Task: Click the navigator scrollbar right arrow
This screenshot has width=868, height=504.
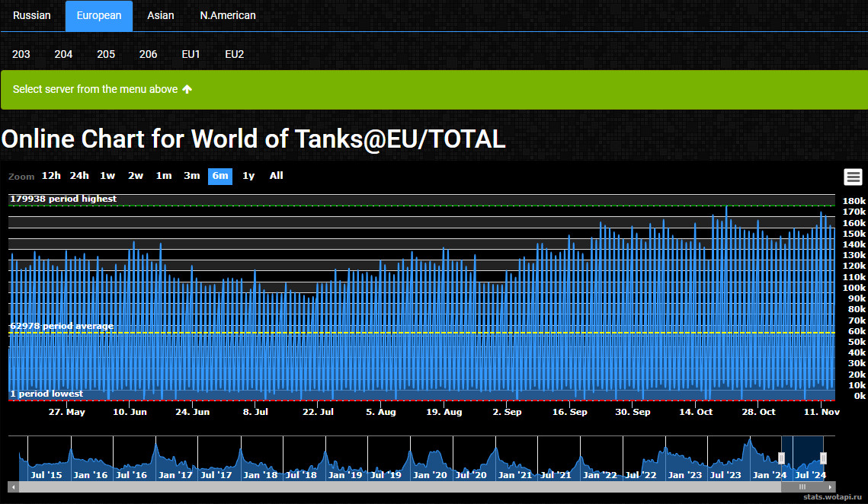Action: pos(831,486)
